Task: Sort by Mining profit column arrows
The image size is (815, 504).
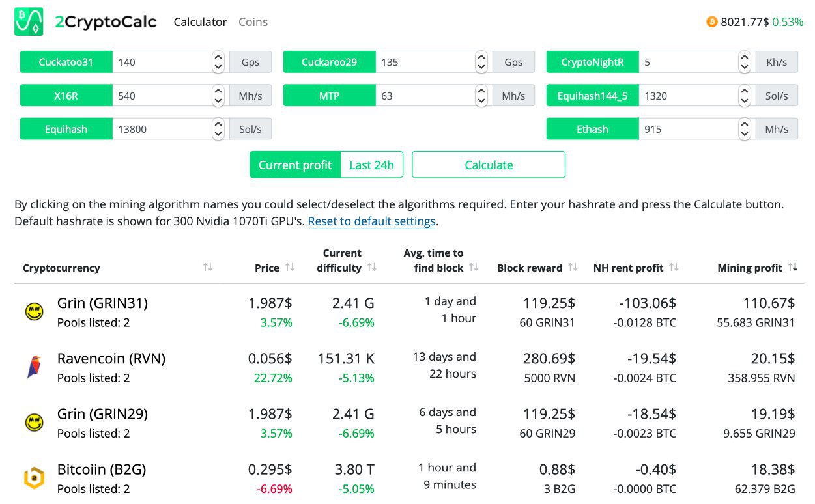Action: click(x=793, y=268)
